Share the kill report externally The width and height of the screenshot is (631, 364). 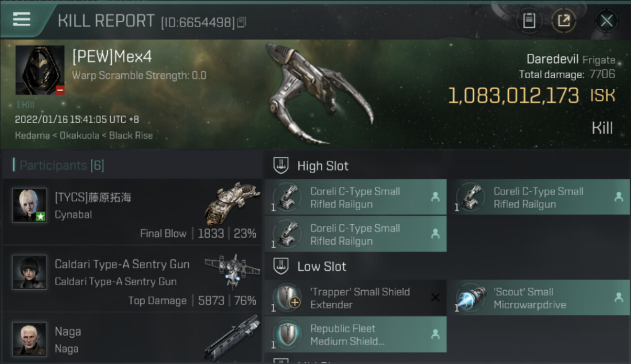tap(564, 20)
